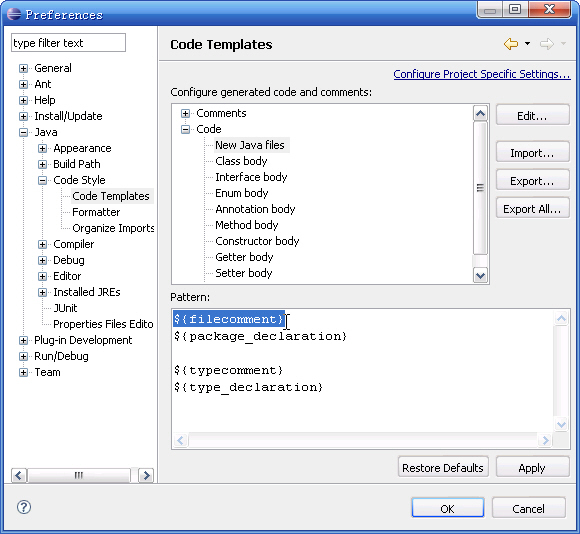Click the Eclipse logo in title bar

click(x=14, y=14)
